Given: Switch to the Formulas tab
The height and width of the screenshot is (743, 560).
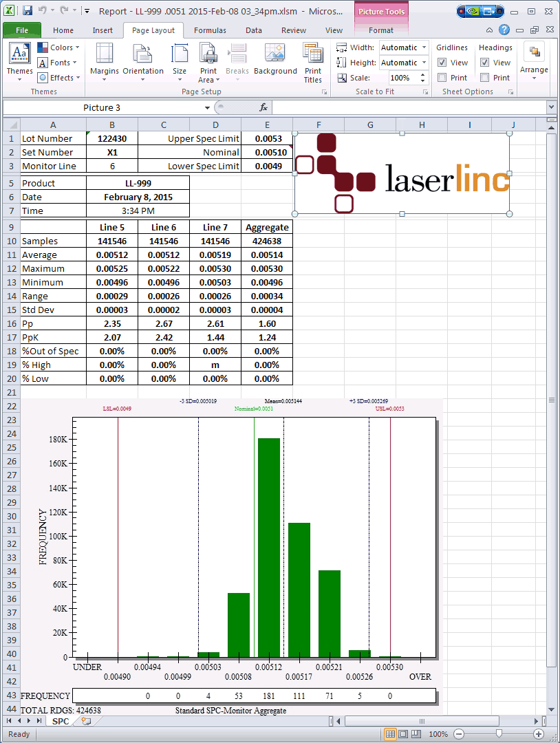Looking at the screenshot, I should (x=210, y=30).
